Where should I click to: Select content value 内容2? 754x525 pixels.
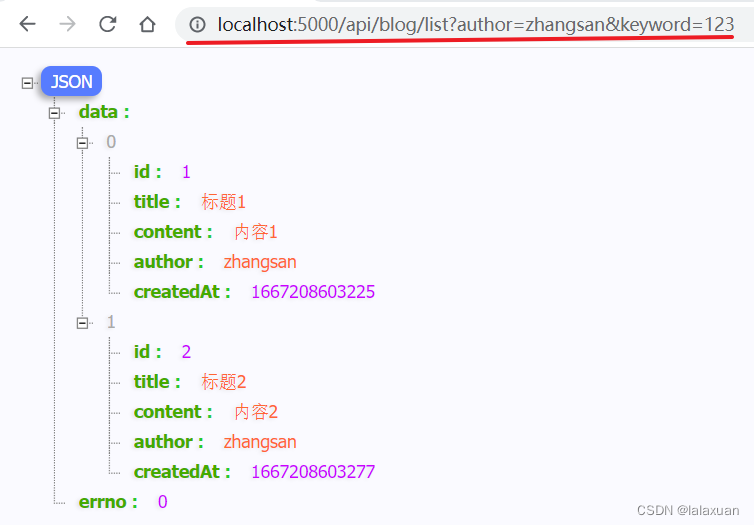click(x=256, y=412)
